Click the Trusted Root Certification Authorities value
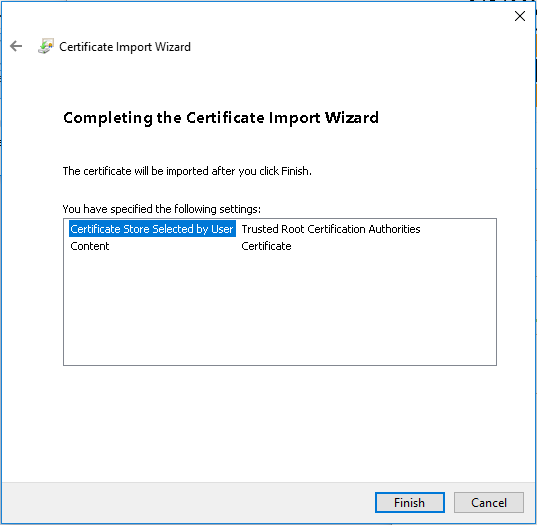This screenshot has height=525, width=537. click(331, 229)
